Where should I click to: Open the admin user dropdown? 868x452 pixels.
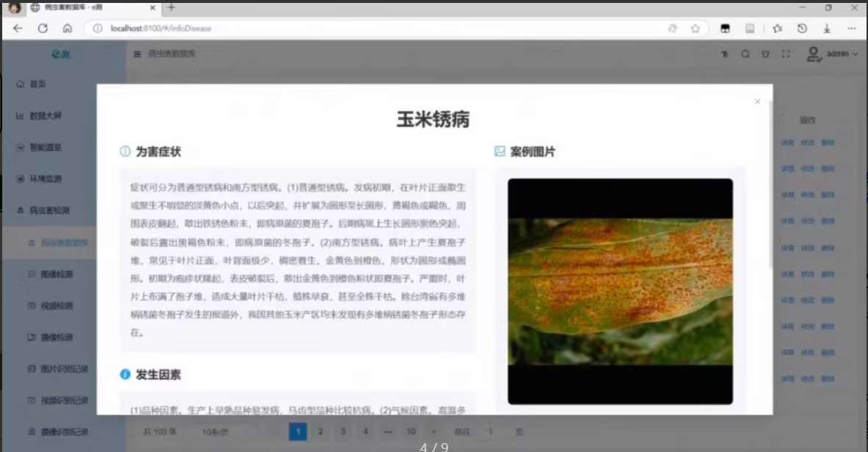point(842,54)
